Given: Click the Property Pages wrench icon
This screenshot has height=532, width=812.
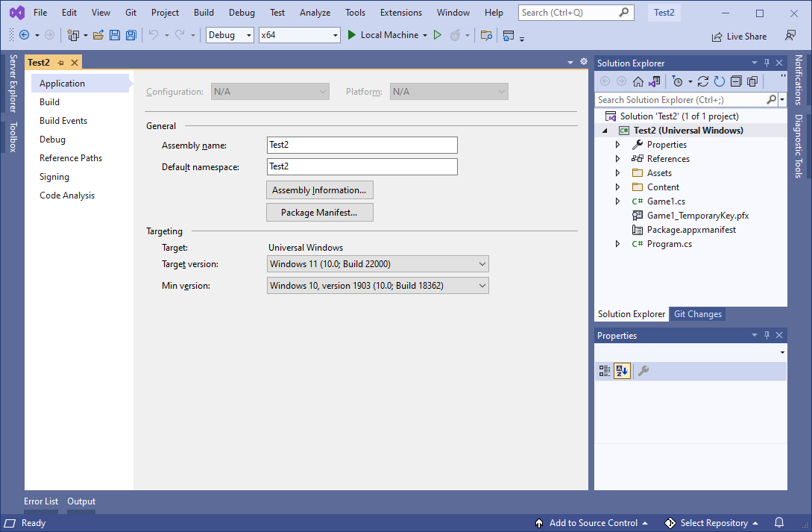Looking at the screenshot, I should (643, 370).
